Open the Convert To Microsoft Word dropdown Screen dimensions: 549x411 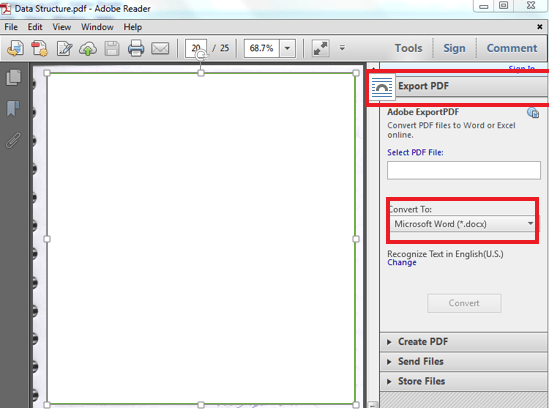click(463, 224)
